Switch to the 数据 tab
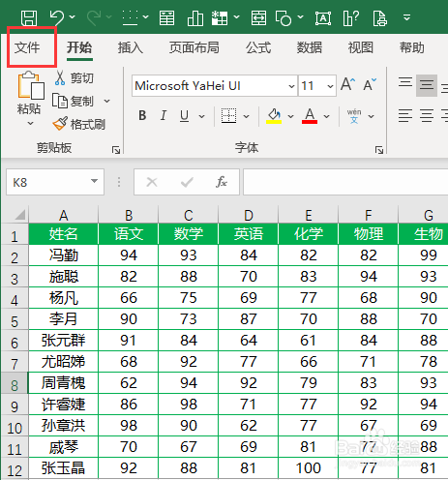The image size is (448, 480). (310, 47)
